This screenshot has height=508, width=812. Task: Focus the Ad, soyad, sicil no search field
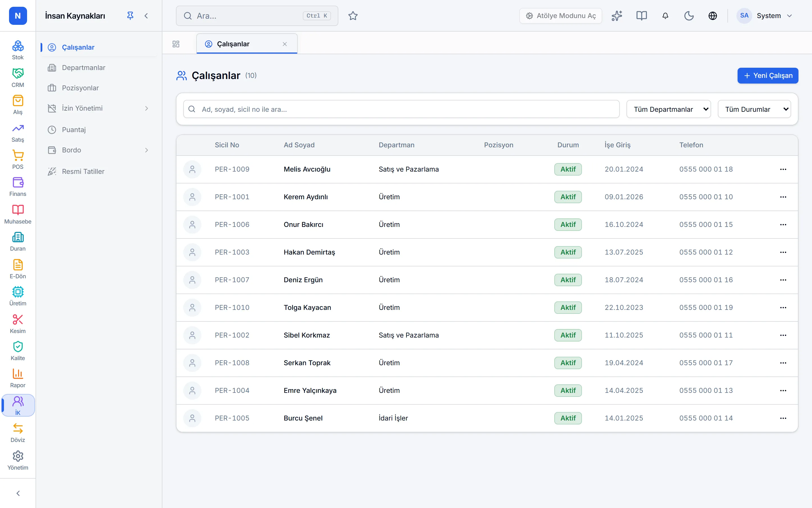[401, 109]
